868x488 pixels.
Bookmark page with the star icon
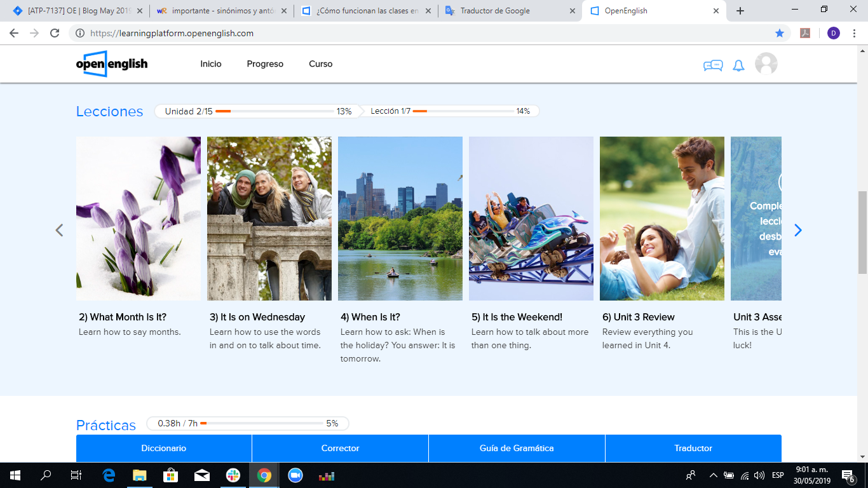[x=780, y=33]
